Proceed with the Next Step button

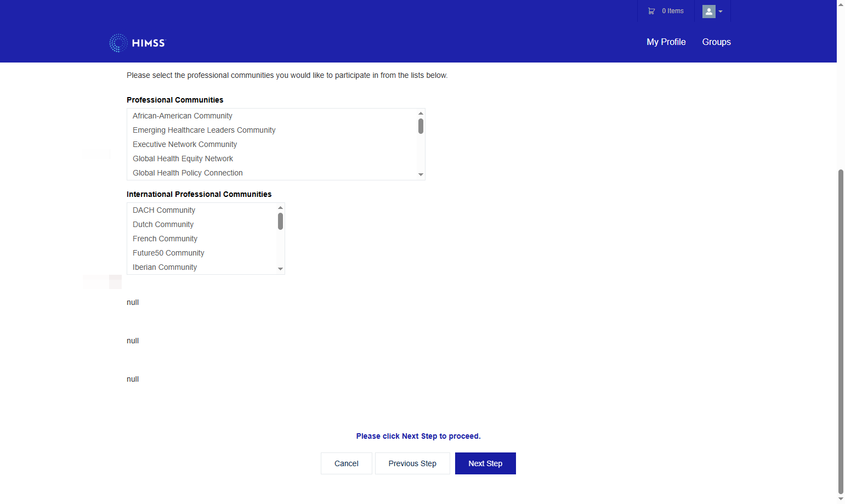(485, 463)
